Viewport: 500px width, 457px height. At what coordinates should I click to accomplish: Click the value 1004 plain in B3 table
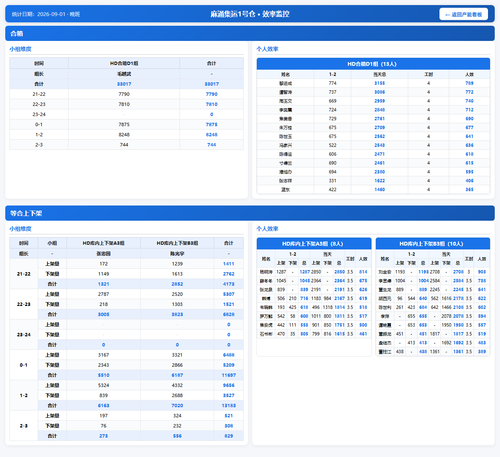(400, 281)
